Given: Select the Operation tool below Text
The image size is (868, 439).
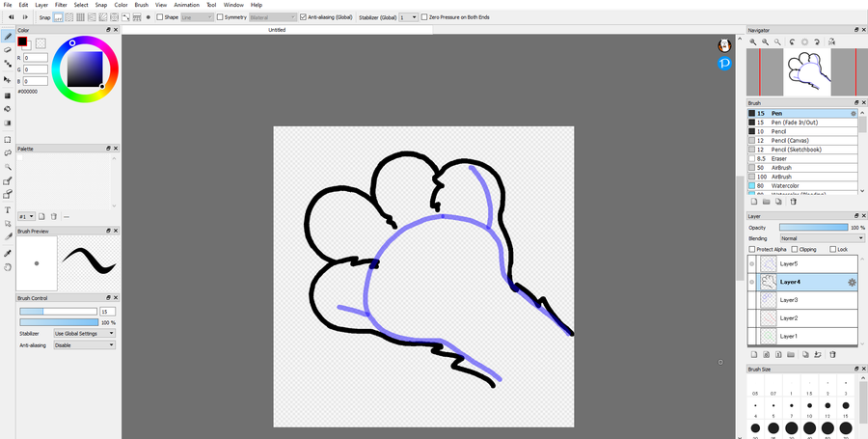Looking at the screenshot, I should tap(8, 224).
